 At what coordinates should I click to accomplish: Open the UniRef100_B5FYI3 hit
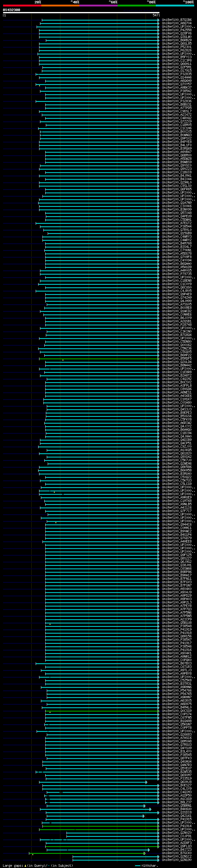pyautogui.click(x=177, y=57)
